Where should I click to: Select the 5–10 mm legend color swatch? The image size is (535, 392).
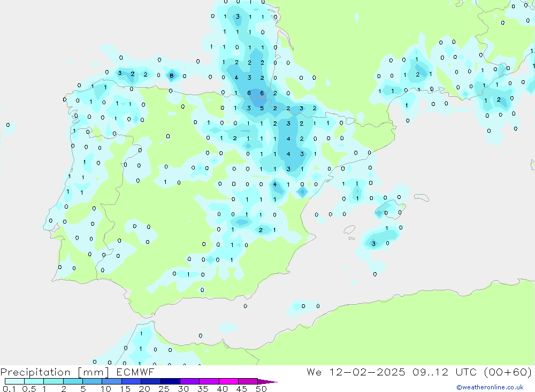pyautogui.click(x=92, y=381)
